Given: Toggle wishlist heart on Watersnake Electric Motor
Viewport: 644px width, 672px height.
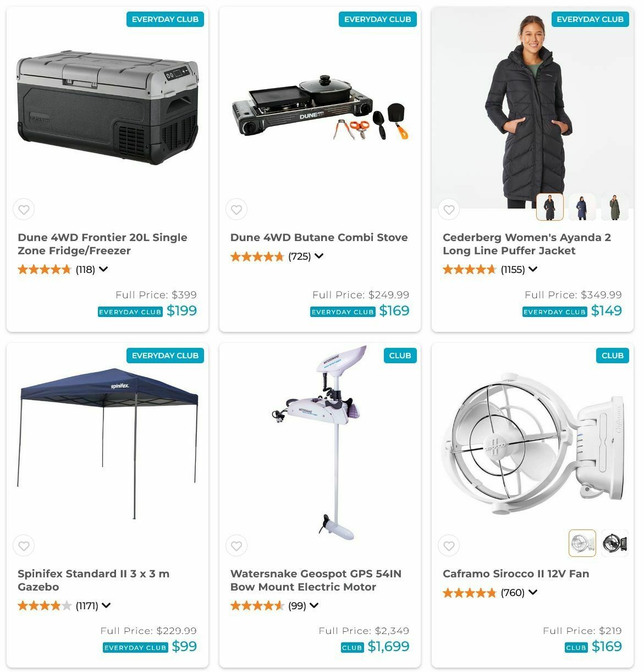Looking at the screenshot, I should 236,546.
